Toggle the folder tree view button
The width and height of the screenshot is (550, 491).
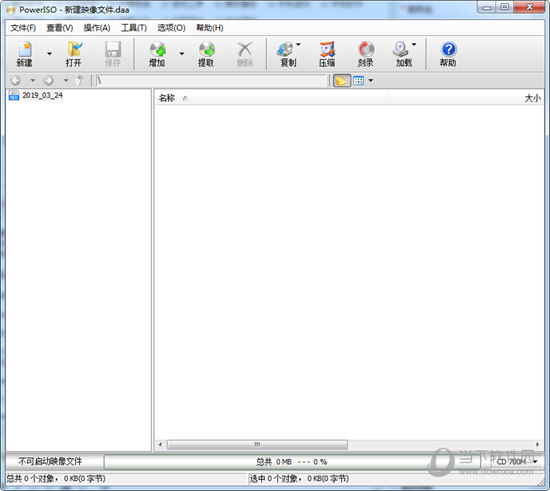coord(342,81)
